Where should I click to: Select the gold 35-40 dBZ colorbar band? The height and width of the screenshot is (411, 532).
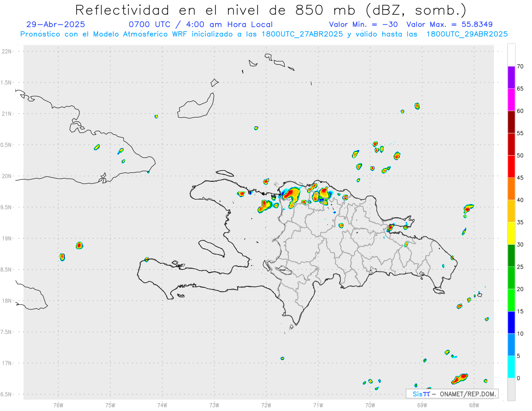point(511,211)
